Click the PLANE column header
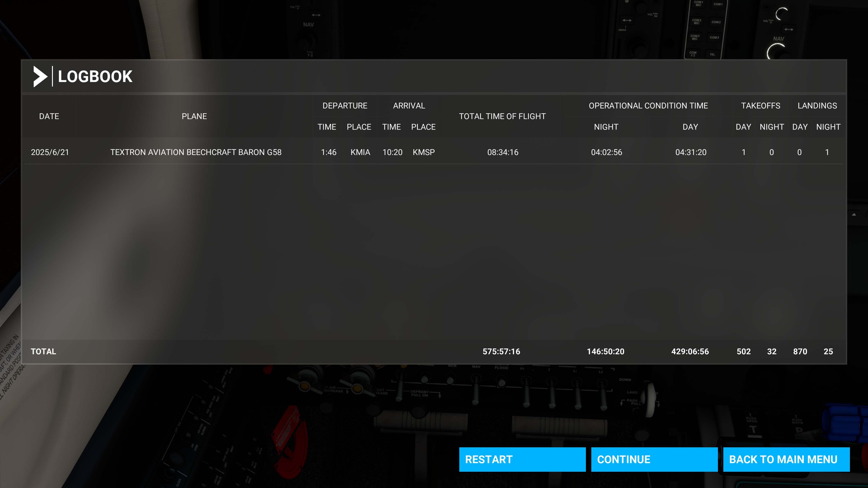This screenshot has height=488, width=868. click(194, 116)
